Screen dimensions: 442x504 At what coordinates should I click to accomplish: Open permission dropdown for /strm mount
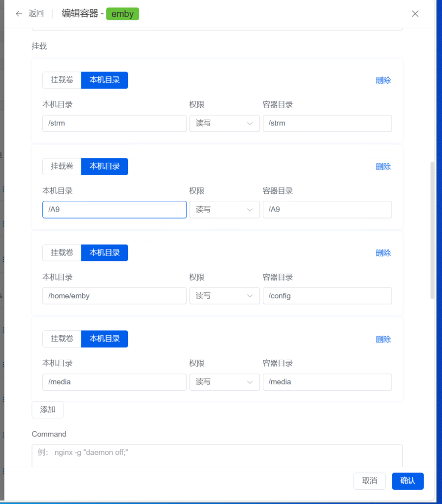coord(224,124)
